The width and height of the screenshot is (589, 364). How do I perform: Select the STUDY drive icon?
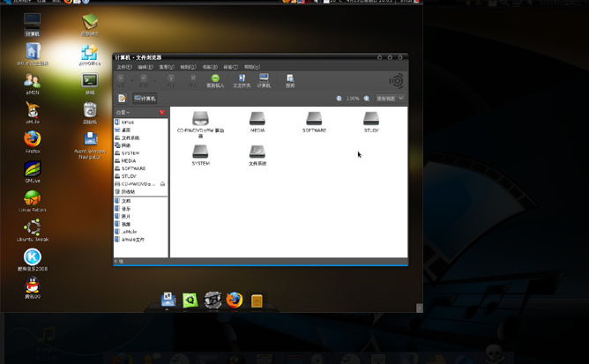click(x=371, y=118)
